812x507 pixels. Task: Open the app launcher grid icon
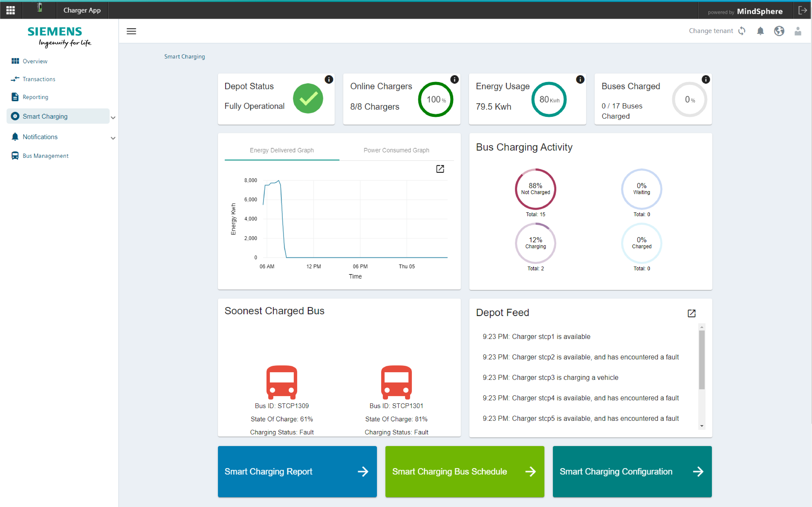tap(10, 10)
